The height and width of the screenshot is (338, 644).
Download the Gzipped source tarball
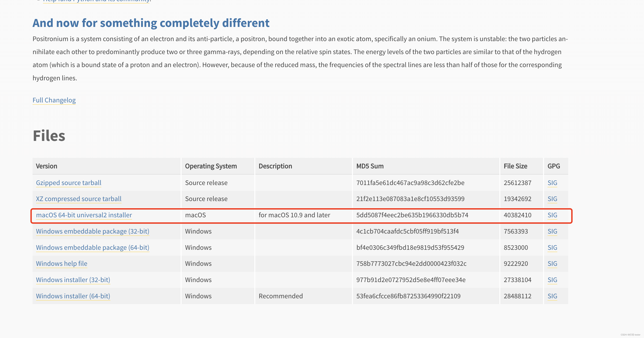click(69, 183)
